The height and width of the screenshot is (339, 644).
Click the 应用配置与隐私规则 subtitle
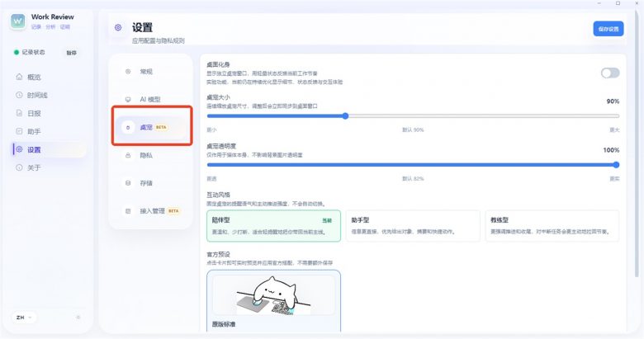click(159, 40)
